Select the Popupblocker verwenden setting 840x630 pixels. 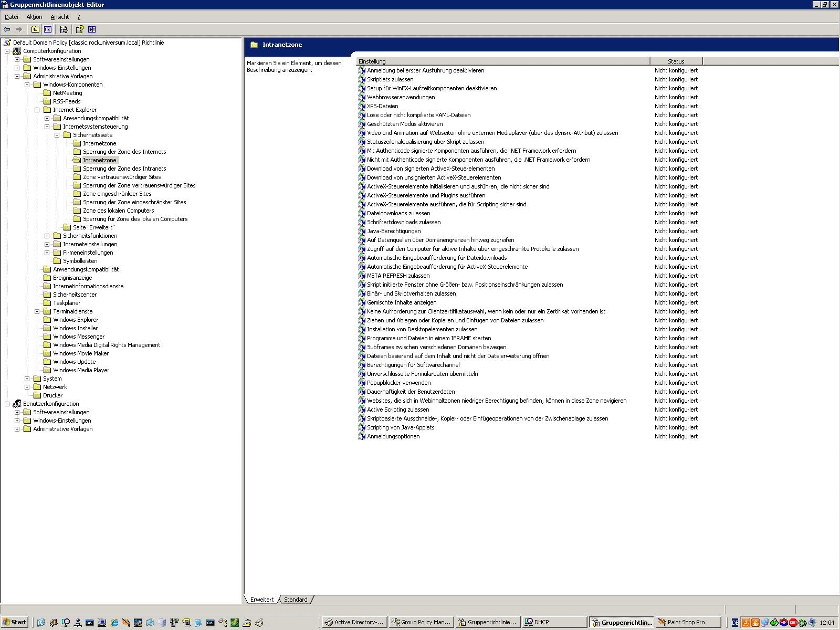(398, 383)
